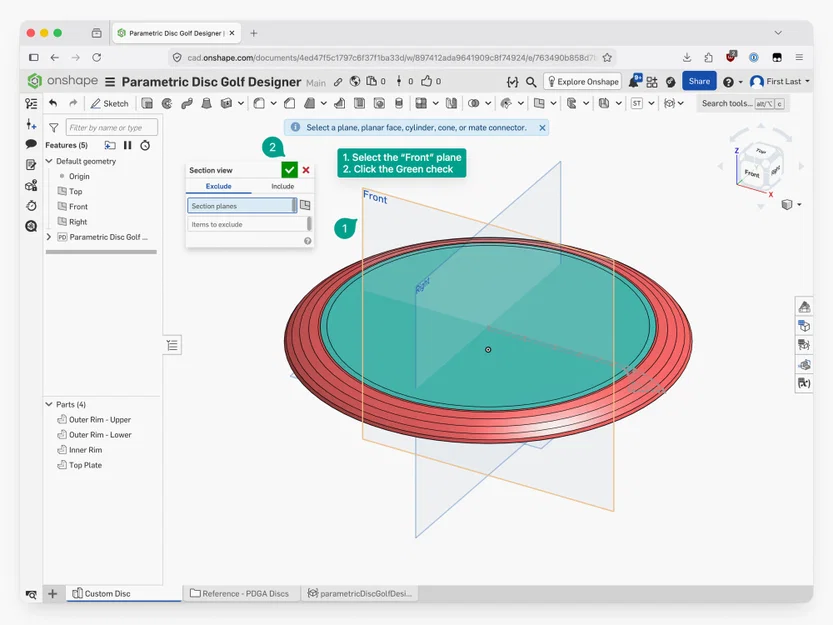
Task: Click the mate connector icon beside Section planes
Action: pos(305,205)
